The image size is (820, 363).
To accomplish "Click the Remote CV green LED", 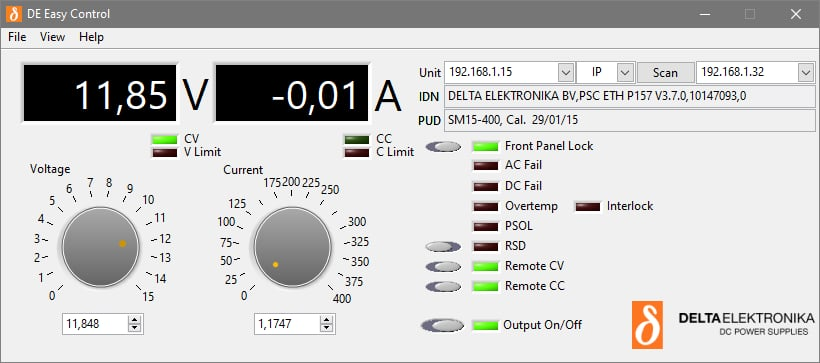I will (485, 266).
